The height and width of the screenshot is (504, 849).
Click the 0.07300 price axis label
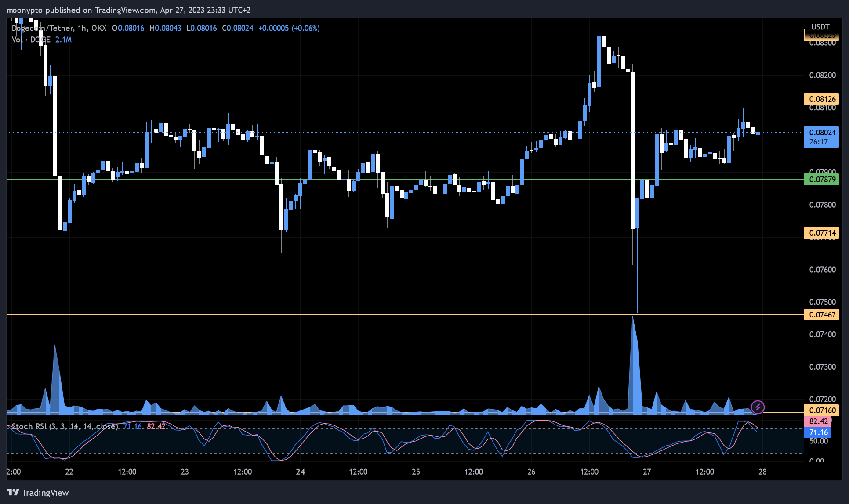pos(823,367)
